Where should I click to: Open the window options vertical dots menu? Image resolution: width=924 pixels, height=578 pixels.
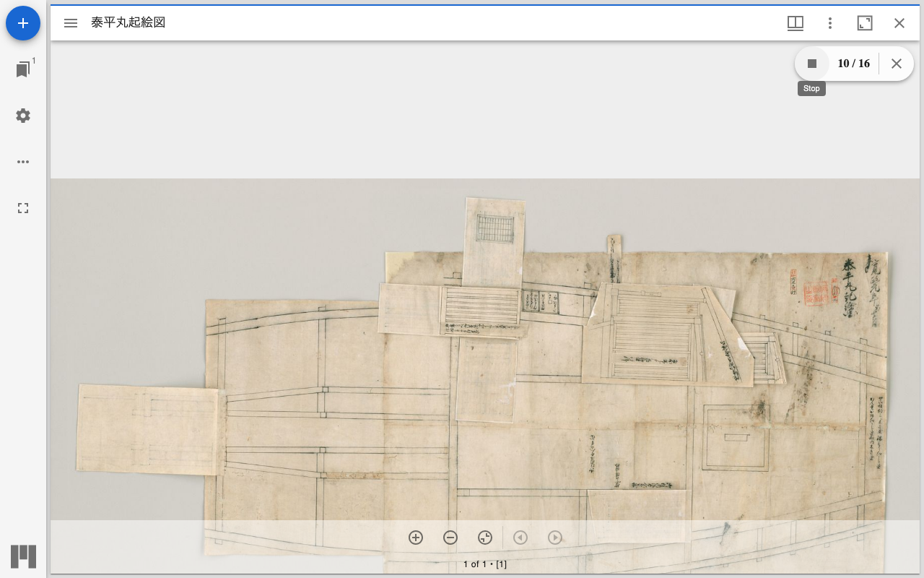pos(830,23)
